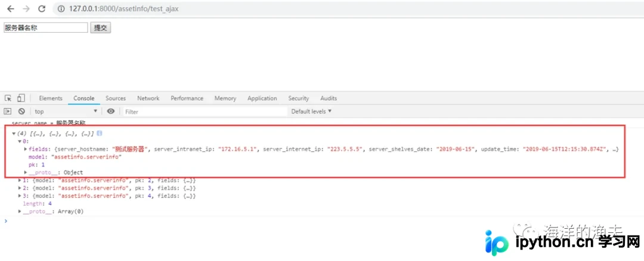Open the Console tab
Image resolution: width=644 pixels, height=261 pixels.
(x=84, y=99)
